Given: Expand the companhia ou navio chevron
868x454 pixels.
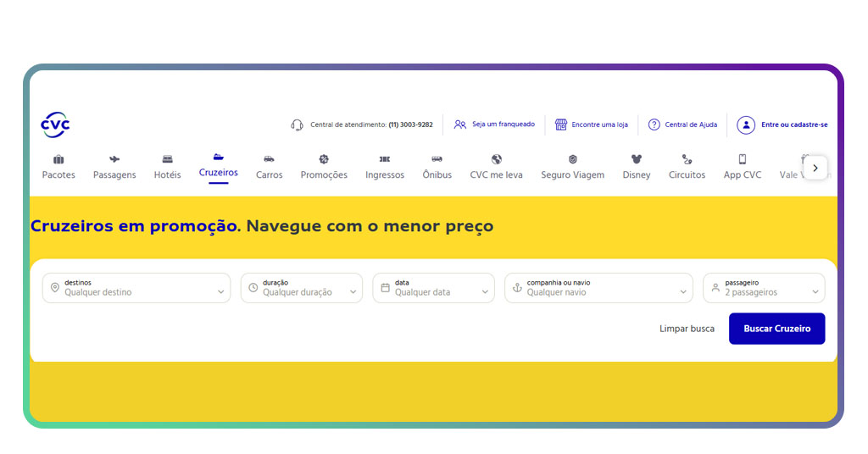Looking at the screenshot, I should point(682,292).
